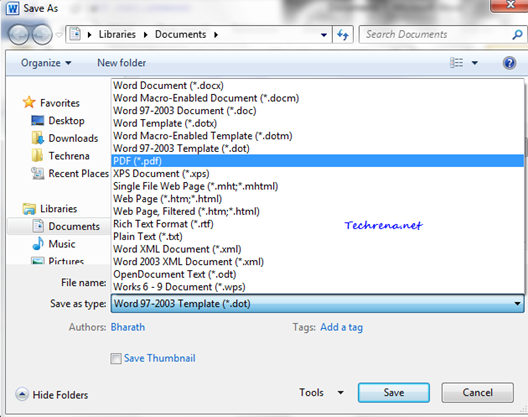Click the Save as type combo box
The image size is (528, 417).
[317, 303]
